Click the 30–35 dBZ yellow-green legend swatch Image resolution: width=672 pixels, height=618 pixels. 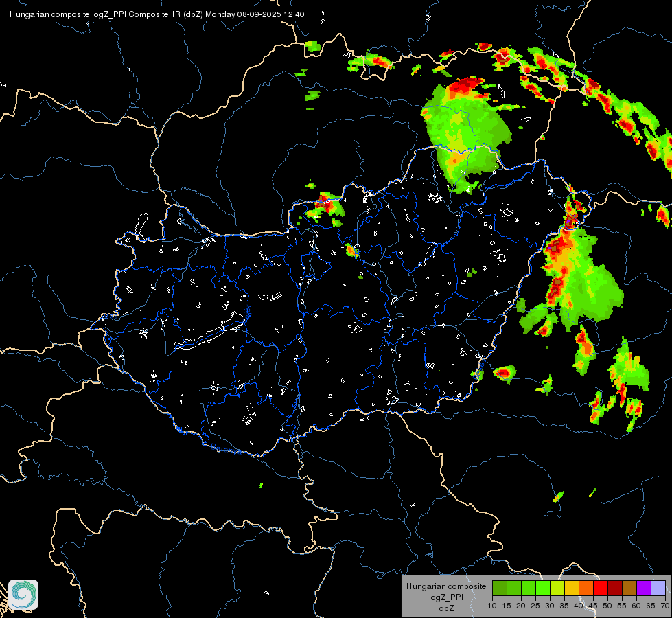557,588
